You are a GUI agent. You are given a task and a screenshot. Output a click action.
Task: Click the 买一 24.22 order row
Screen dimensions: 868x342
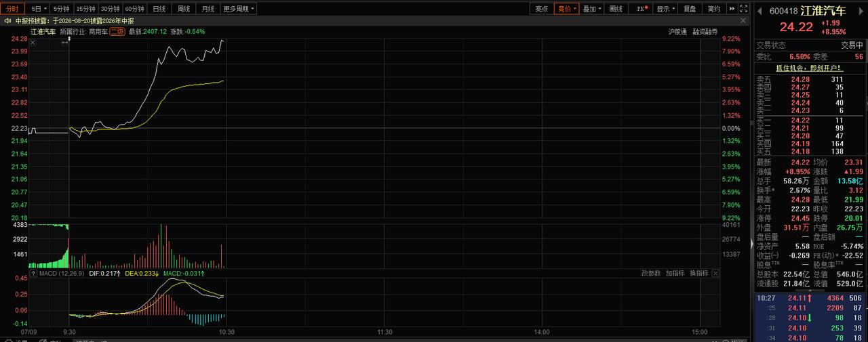point(810,120)
